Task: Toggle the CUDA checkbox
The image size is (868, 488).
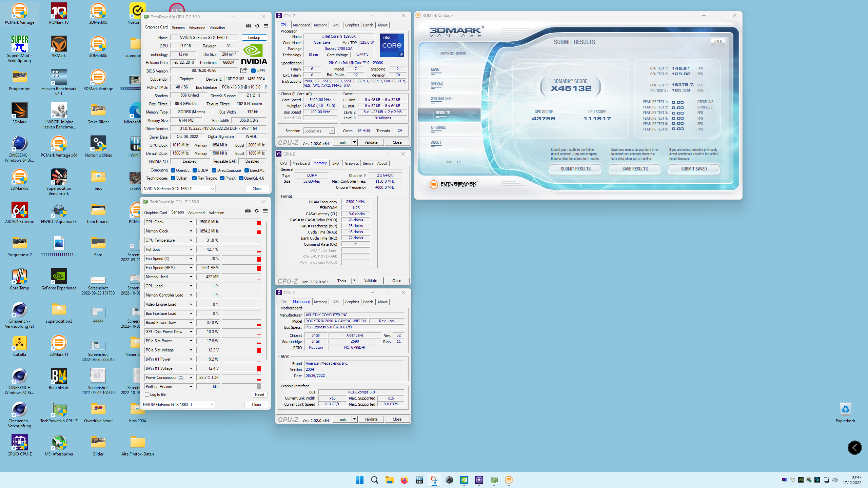Action: (195, 170)
